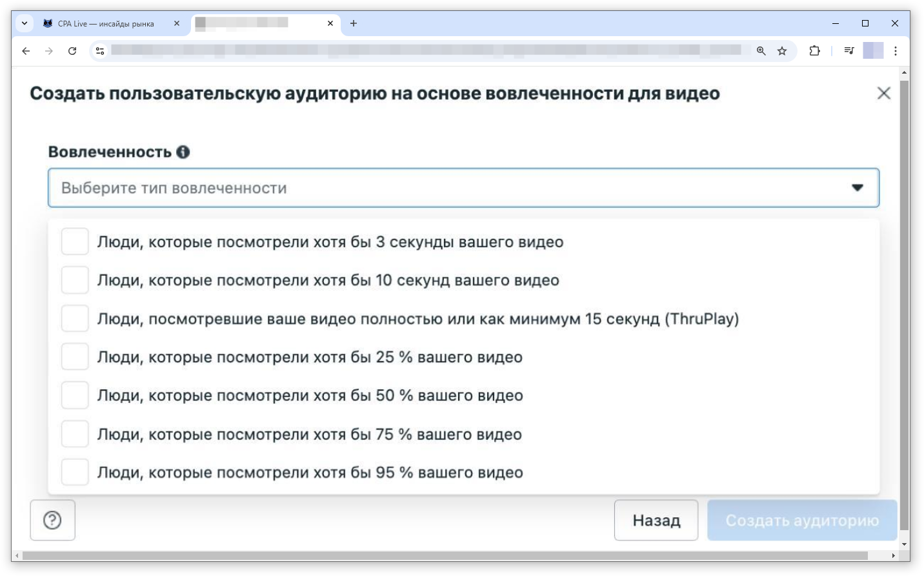Click the info icon next to Вовлеченность
This screenshot has width=924, height=576.
coord(183,152)
